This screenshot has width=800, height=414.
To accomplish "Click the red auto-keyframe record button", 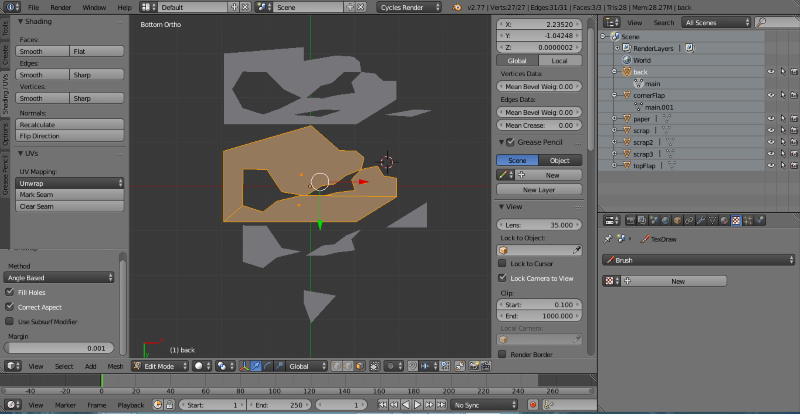I will tap(533, 404).
